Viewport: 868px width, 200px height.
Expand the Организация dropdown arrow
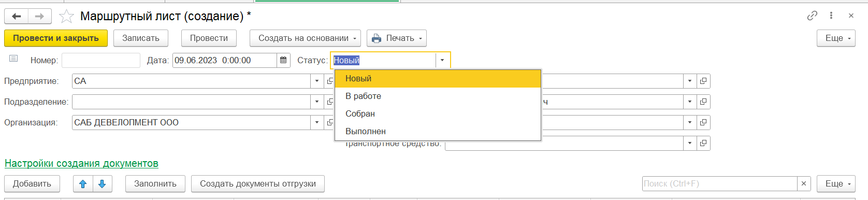[x=317, y=122]
